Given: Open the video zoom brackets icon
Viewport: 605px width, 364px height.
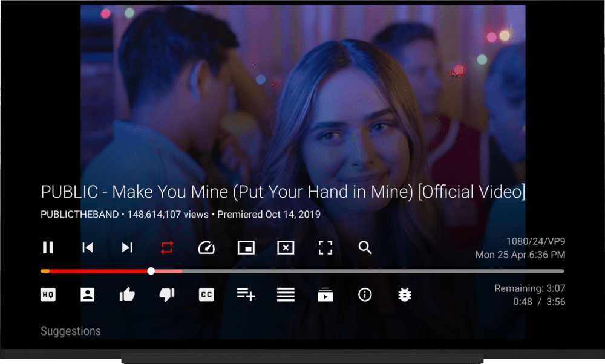Looking at the screenshot, I should pos(325,247).
